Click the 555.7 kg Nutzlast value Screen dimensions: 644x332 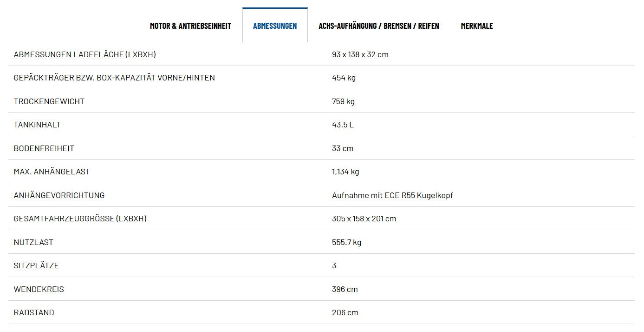[x=346, y=242]
